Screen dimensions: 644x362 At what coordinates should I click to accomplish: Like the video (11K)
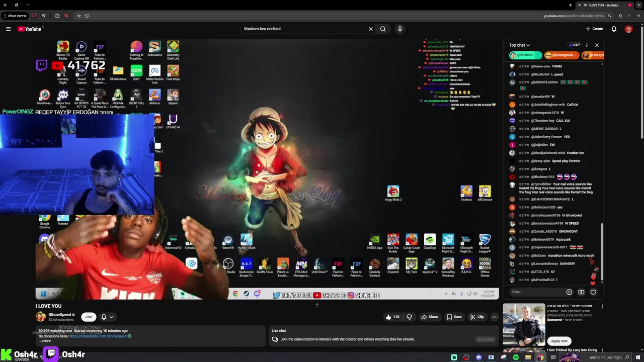(392, 317)
